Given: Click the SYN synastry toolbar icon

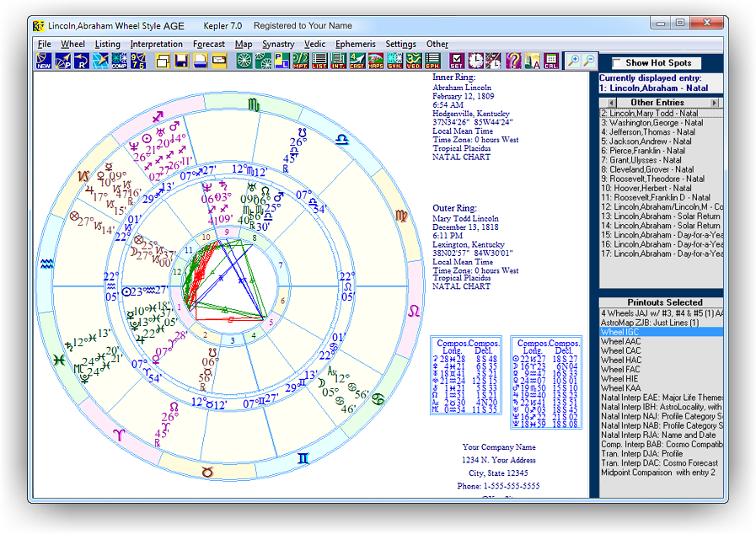Looking at the screenshot, I should 394,61.
